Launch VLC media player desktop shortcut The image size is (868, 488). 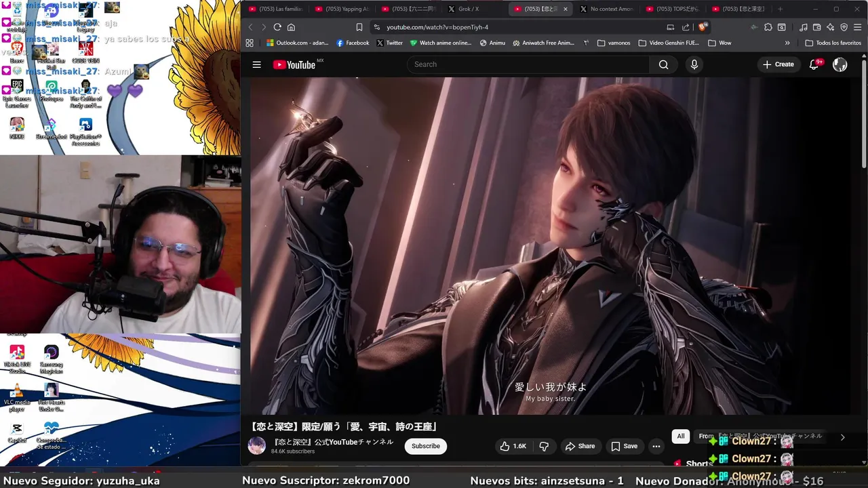pyautogui.click(x=17, y=398)
